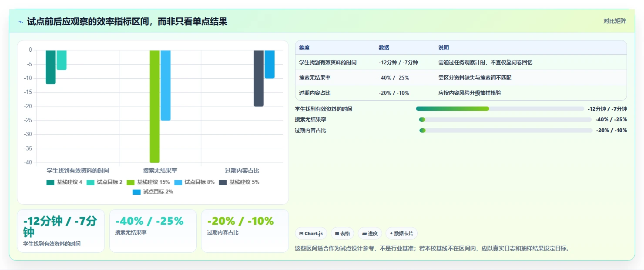The image size is (644, 270).
Task: Click the 过期内容占比 caption in the stat card
Action: point(223,233)
